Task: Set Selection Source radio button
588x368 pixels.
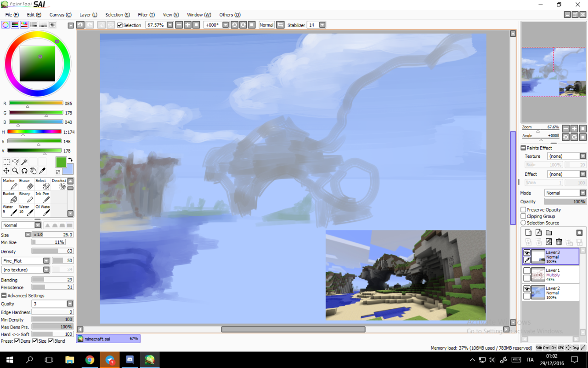Action: [523, 223]
